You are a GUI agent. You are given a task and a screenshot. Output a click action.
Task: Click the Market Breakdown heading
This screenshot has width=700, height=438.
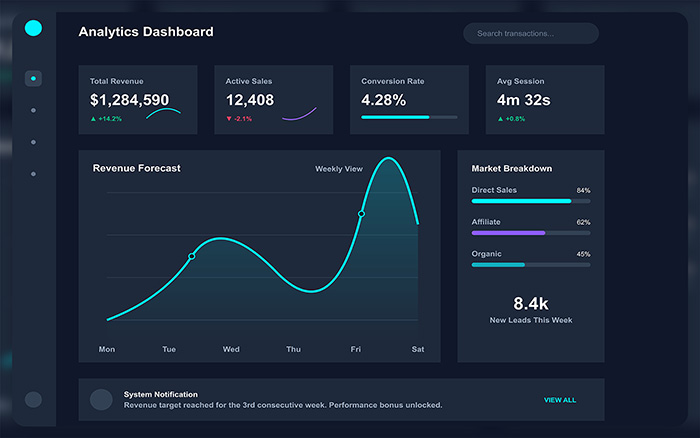coord(512,168)
